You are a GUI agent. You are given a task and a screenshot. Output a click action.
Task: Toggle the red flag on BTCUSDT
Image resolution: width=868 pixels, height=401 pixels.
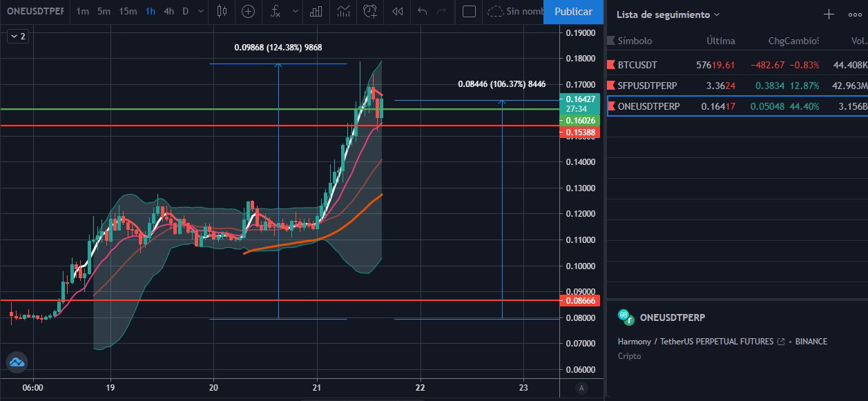coord(610,65)
